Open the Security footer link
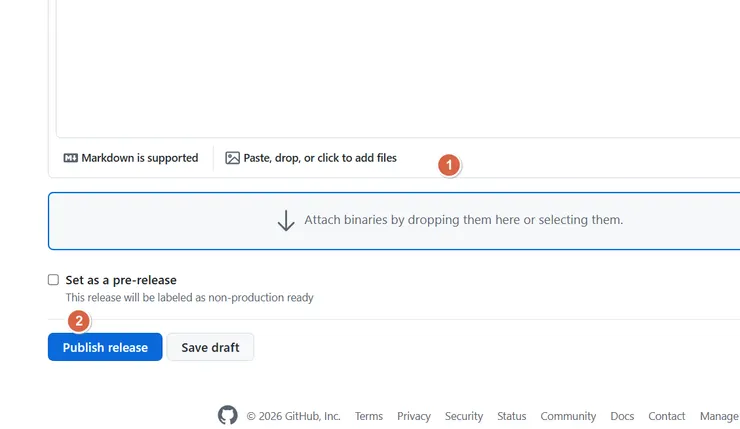This screenshot has width=740, height=429. (x=464, y=416)
